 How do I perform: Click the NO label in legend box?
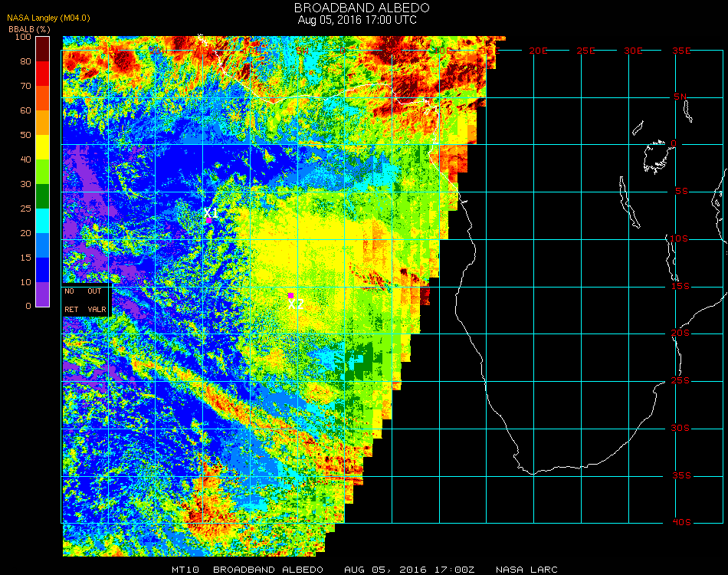click(70, 291)
